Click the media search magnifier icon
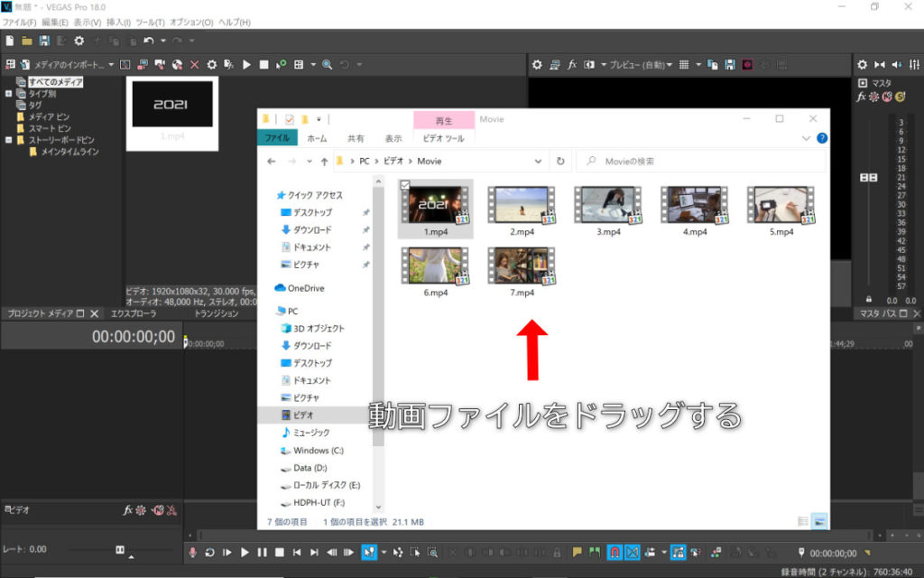 click(327, 65)
